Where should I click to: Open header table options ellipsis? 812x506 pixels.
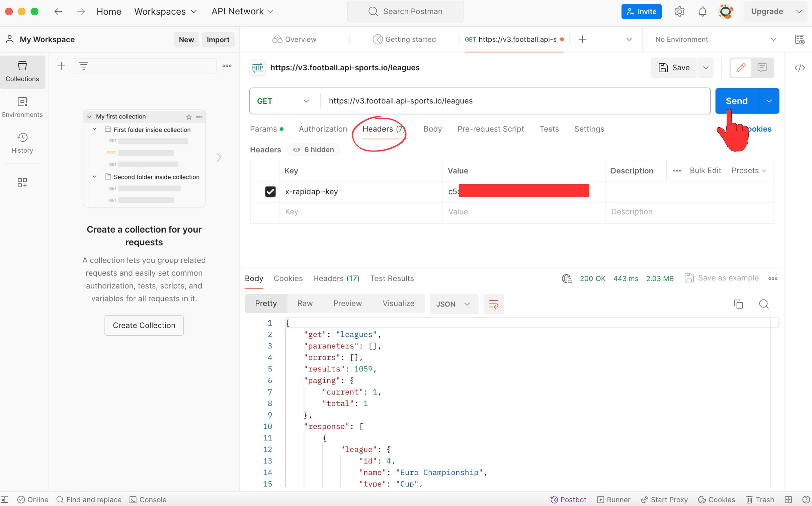pyautogui.click(x=677, y=171)
